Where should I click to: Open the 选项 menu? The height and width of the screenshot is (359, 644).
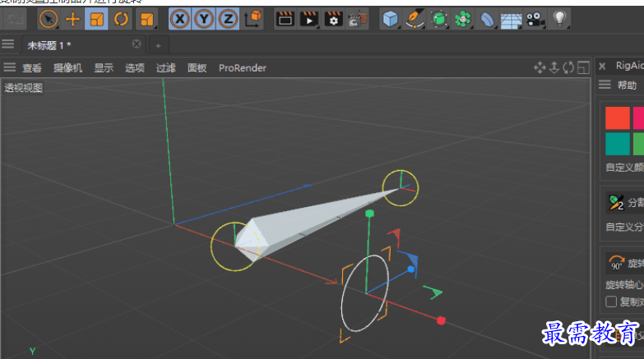tap(135, 67)
